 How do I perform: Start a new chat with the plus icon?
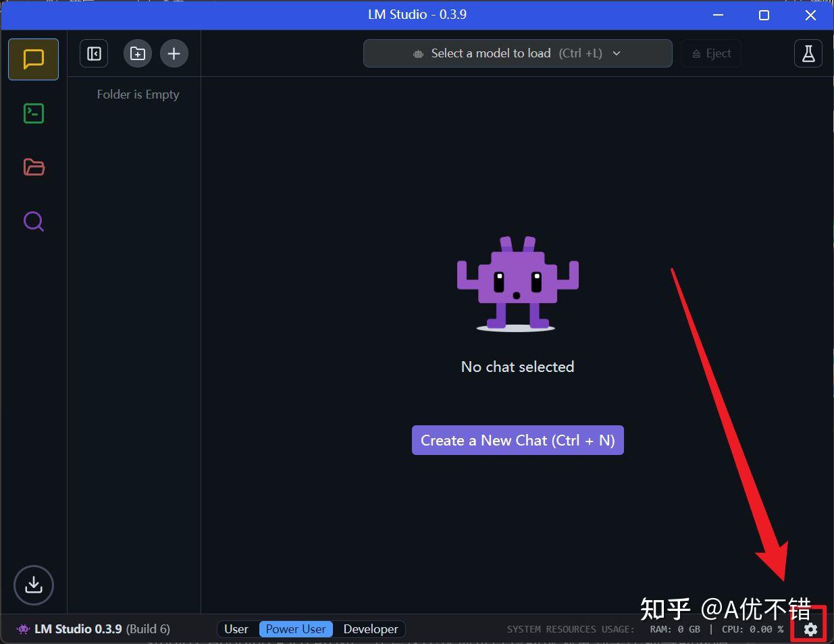coord(174,53)
